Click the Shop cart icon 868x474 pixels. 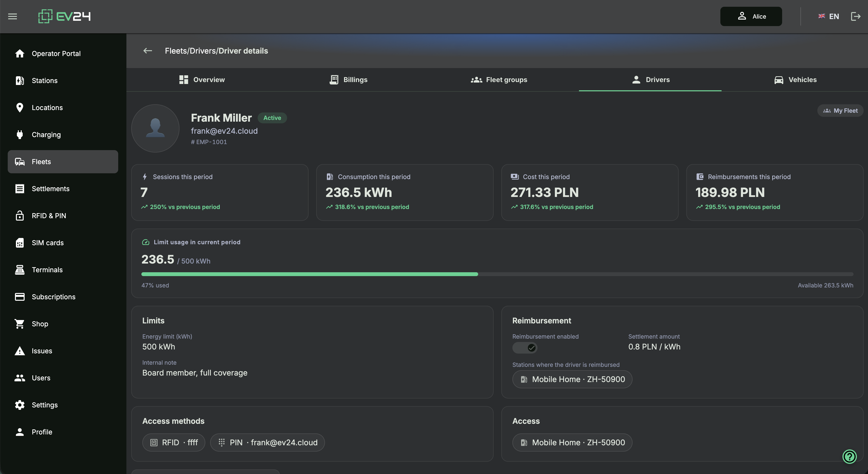pos(20,324)
